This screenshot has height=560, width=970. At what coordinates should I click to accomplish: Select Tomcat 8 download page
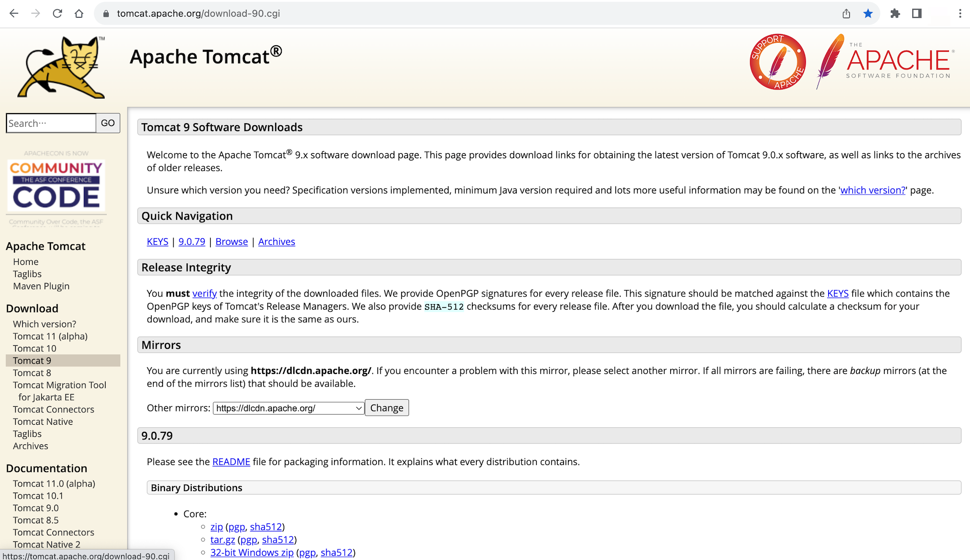[x=32, y=373]
